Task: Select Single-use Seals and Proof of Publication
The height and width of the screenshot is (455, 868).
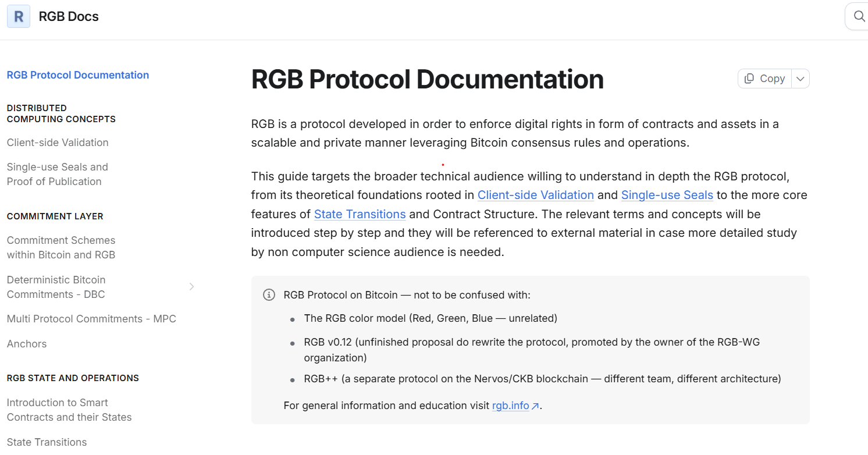Action: click(58, 174)
